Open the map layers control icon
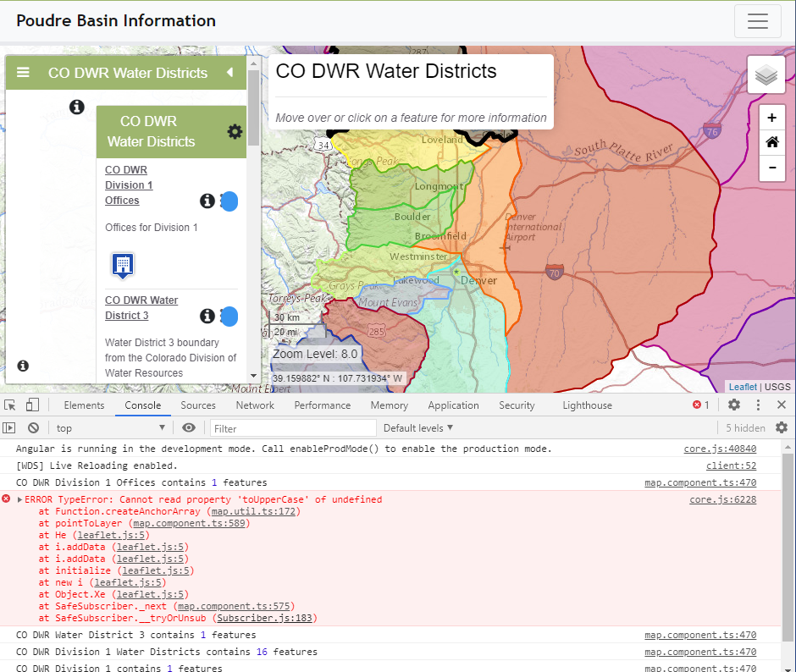 (x=766, y=74)
